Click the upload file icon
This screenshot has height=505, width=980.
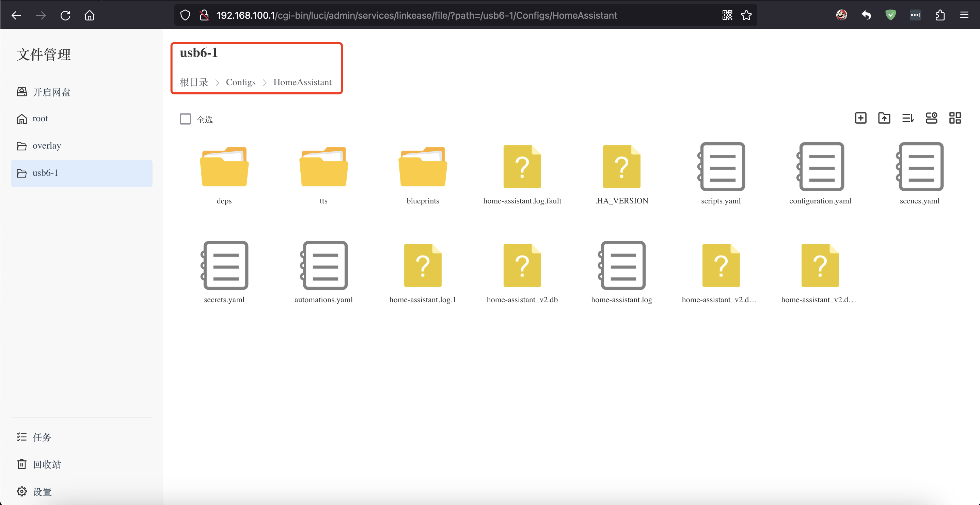point(884,118)
